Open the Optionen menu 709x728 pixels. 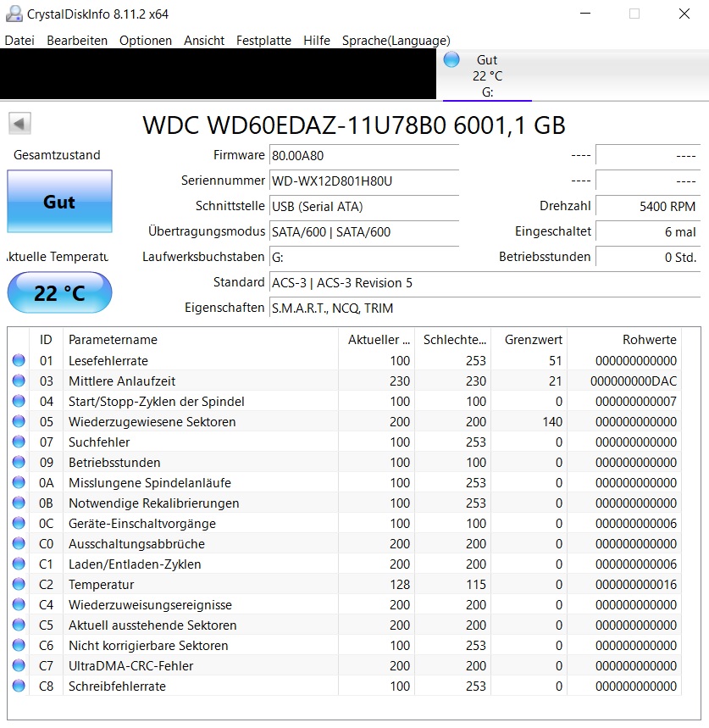tap(145, 41)
